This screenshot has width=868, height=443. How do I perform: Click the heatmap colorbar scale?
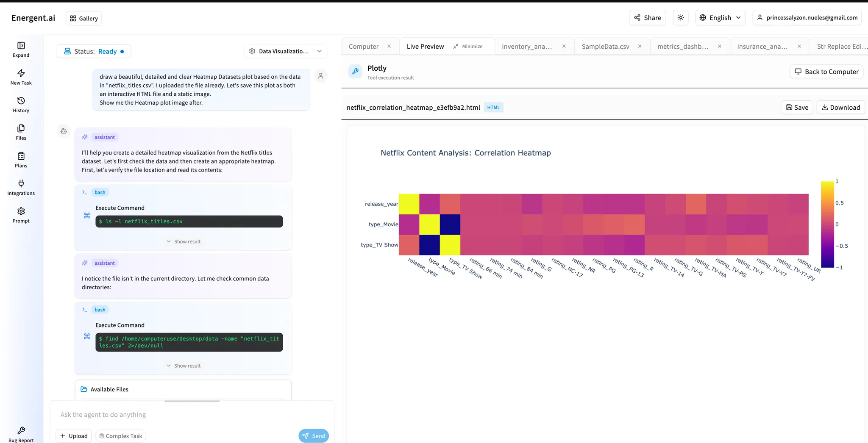click(x=827, y=224)
